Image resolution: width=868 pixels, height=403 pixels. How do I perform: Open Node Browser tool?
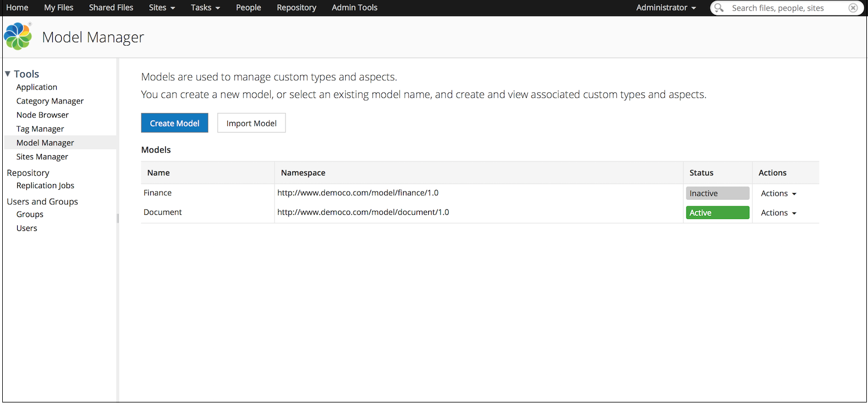click(43, 115)
